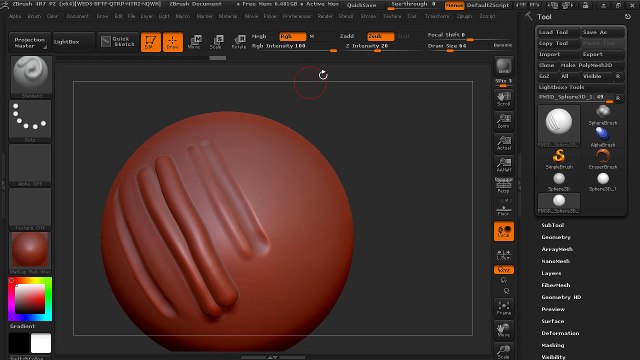This screenshot has width=640, height=360.
Task: Click the Import button in Tool palette
Action: [x=558, y=54]
